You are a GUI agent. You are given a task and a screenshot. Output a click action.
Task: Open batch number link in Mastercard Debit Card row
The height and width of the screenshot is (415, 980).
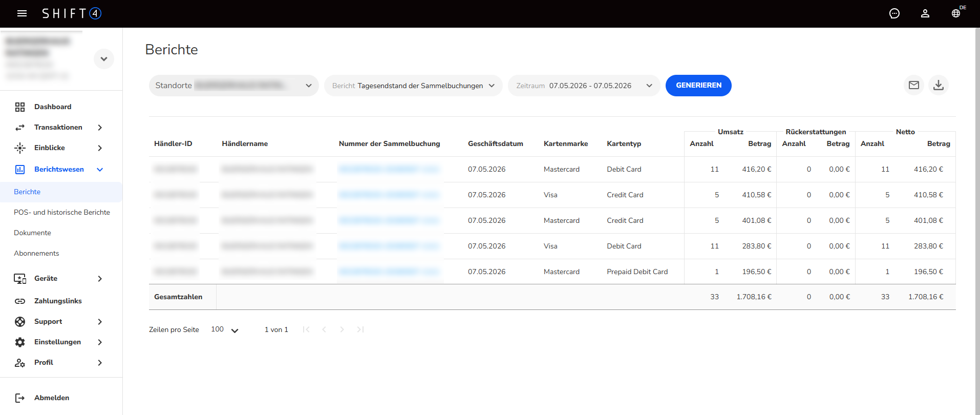point(389,169)
